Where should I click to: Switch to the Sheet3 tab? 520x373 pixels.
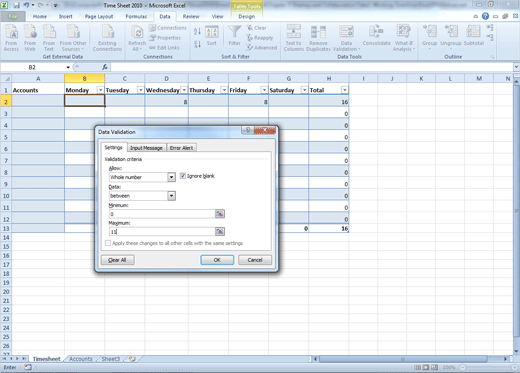click(110, 359)
